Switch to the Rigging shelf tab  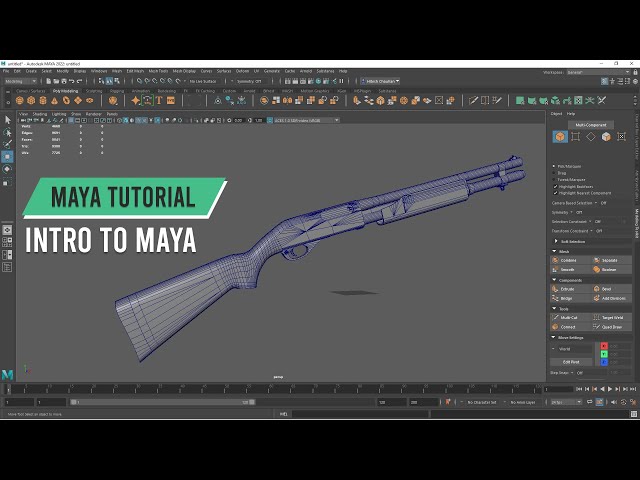pos(117,91)
